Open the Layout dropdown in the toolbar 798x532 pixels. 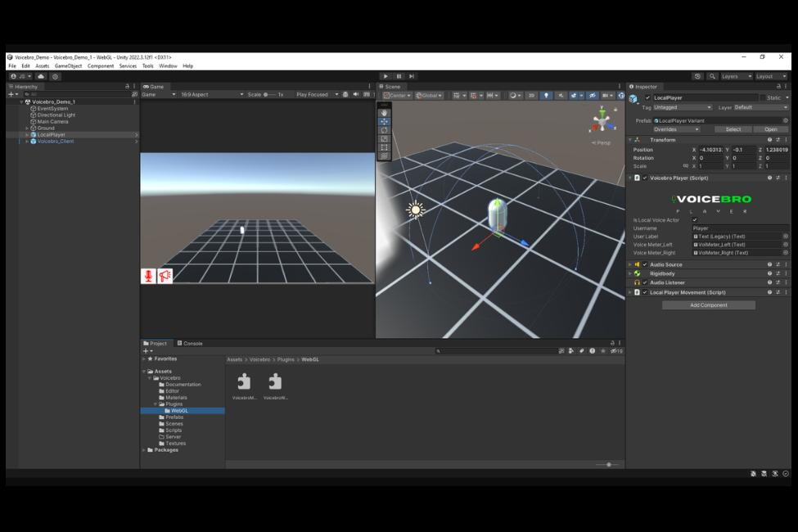tap(771, 76)
